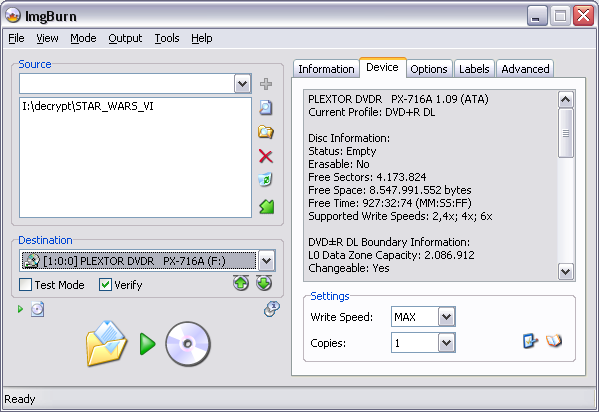Enable the Test Mode checkbox
This screenshot has height=412, width=599.
(26, 285)
